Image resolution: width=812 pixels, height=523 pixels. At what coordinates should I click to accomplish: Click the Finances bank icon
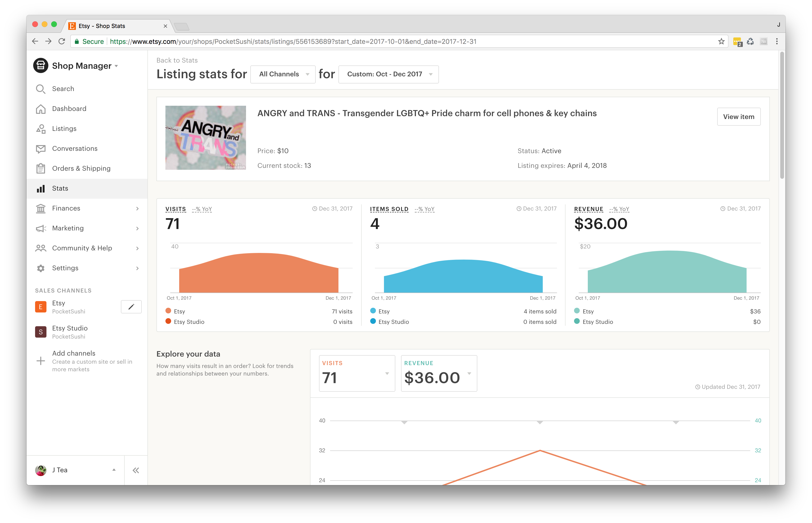coord(40,209)
